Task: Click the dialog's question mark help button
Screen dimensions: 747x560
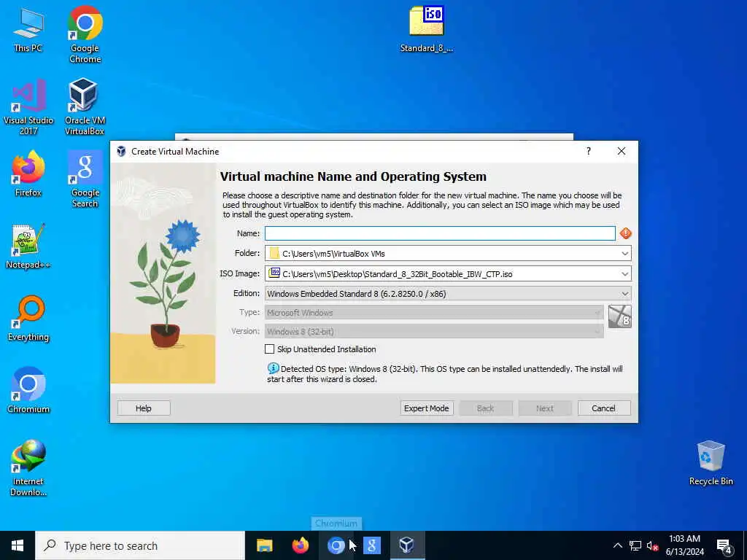Action: click(589, 152)
